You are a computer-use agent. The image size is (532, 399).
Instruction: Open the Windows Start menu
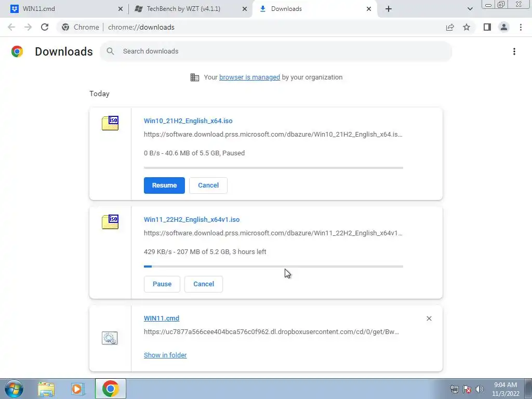14,389
